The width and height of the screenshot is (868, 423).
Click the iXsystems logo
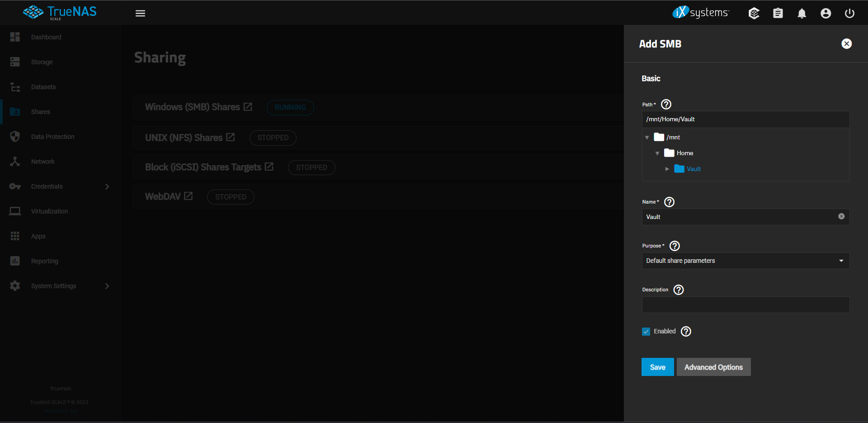(x=700, y=12)
